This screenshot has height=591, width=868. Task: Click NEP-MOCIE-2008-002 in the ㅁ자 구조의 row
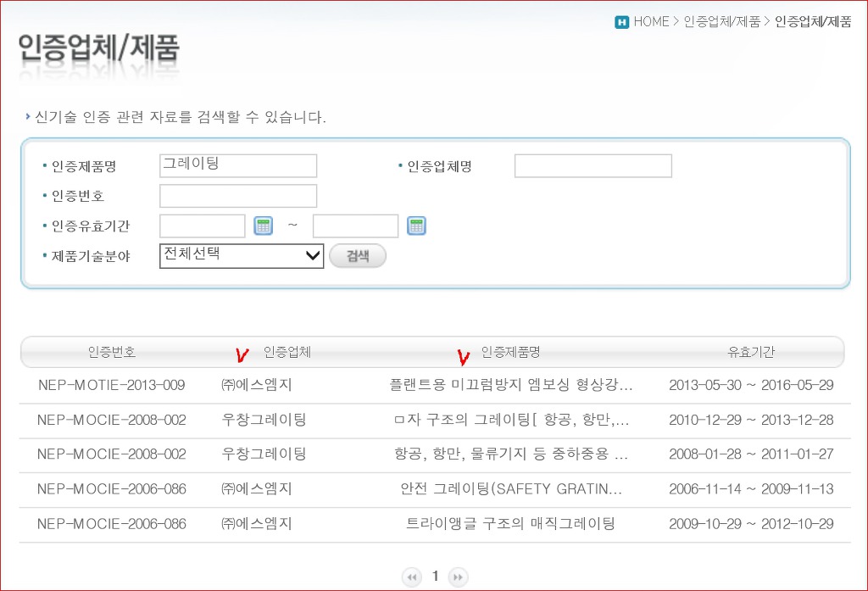pyautogui.click(x=111, y=420)
